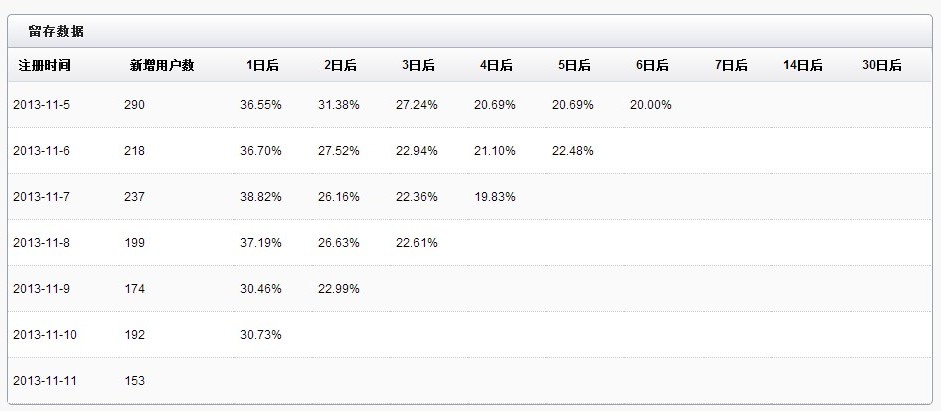
Task: Click the 注册时间 column header
Action: click(x=44, y=66)
